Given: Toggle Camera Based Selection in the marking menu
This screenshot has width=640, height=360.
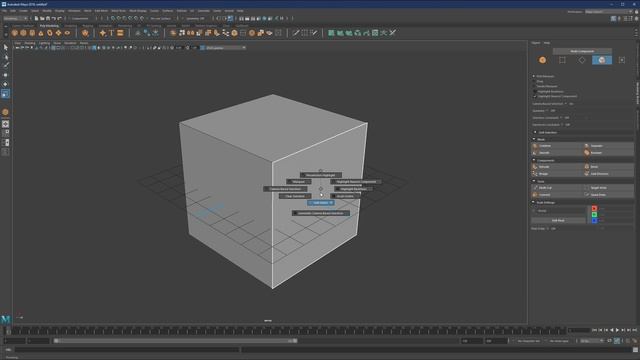Looking at the screenshot, I should tap(285, 189).
